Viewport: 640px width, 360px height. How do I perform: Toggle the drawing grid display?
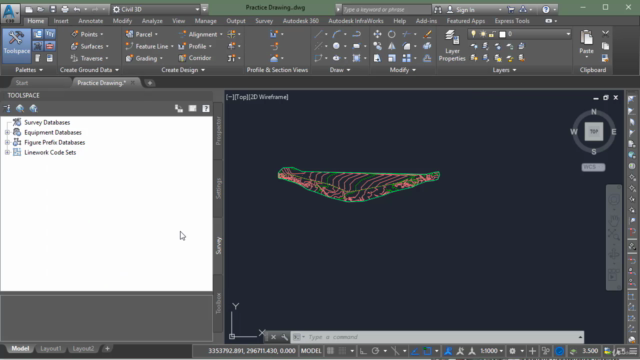tap(331, 351)
